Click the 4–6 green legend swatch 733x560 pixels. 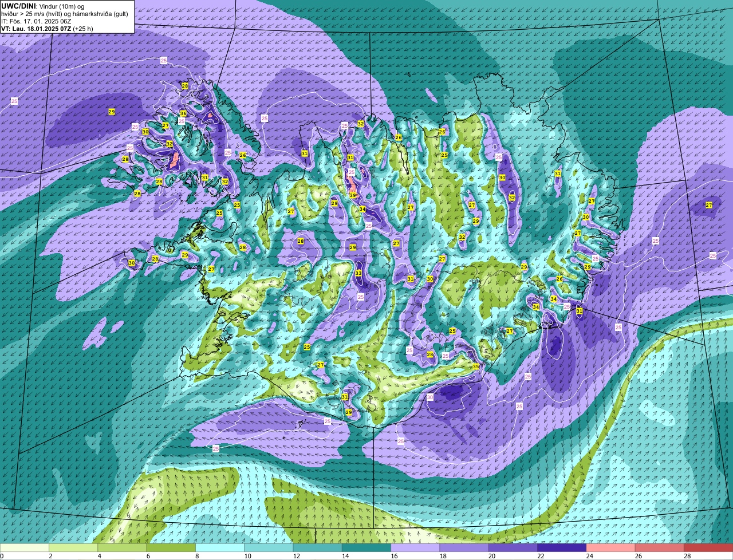[x=122, y=547]
